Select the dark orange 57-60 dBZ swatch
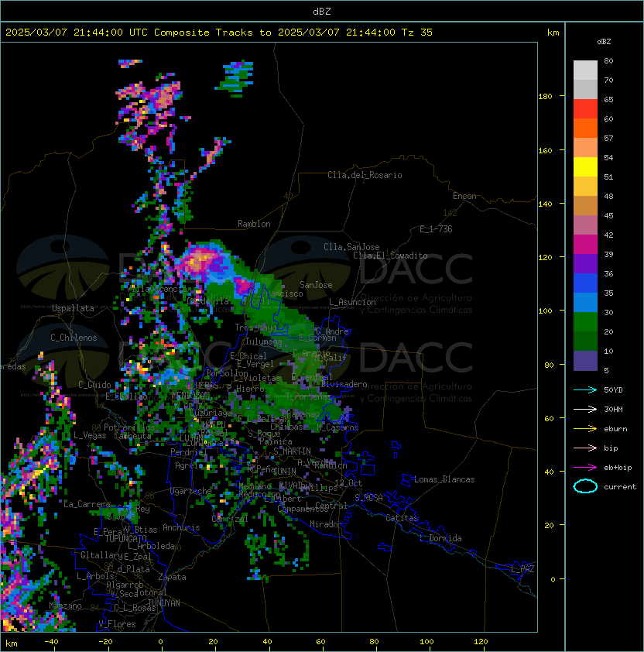 [585, 129]
